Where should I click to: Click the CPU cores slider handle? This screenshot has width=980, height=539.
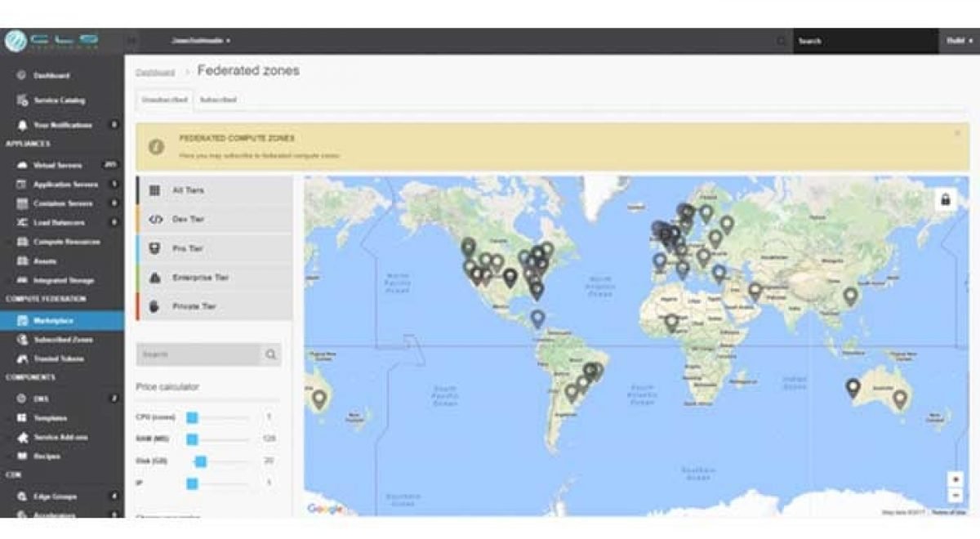click(192, 417)
